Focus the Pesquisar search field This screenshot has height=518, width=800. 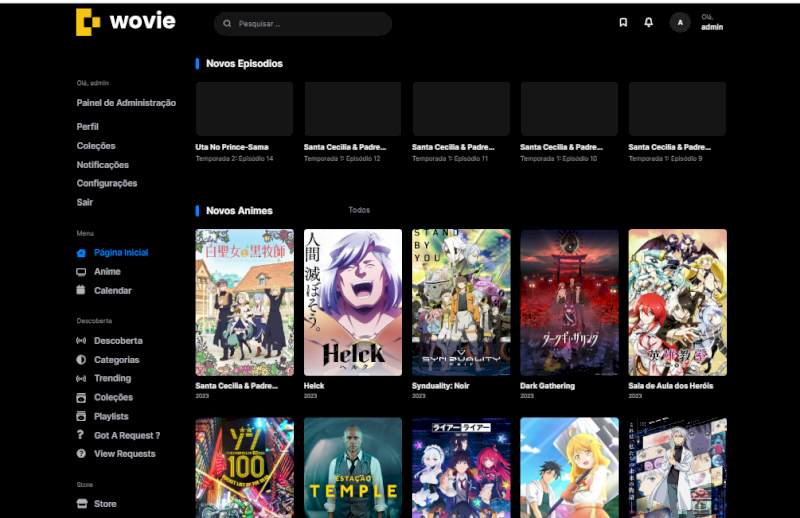coord(310,23)
